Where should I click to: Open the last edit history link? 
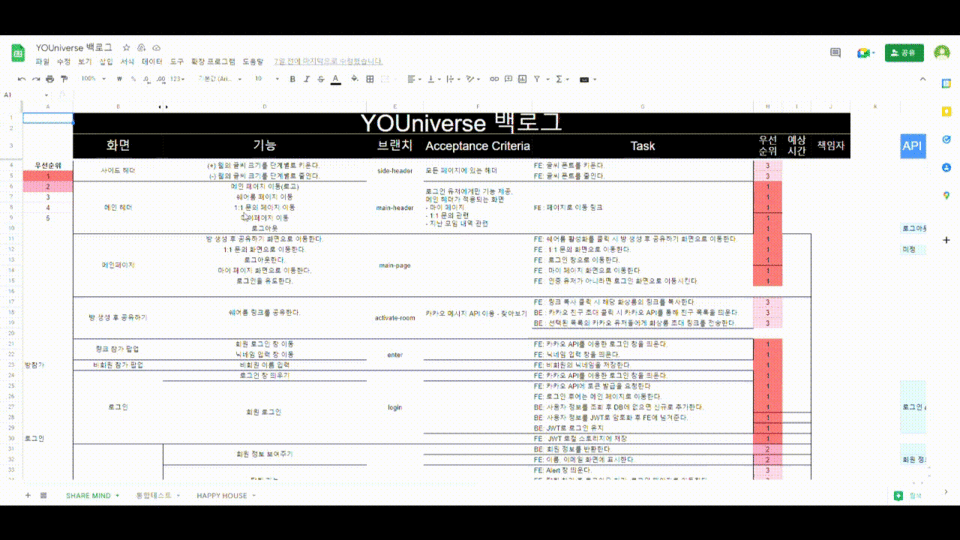pos(328,62)
